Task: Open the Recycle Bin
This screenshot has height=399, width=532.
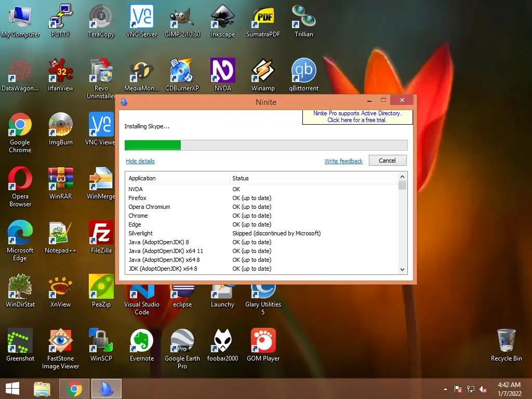Action: (x=506, y=345)
